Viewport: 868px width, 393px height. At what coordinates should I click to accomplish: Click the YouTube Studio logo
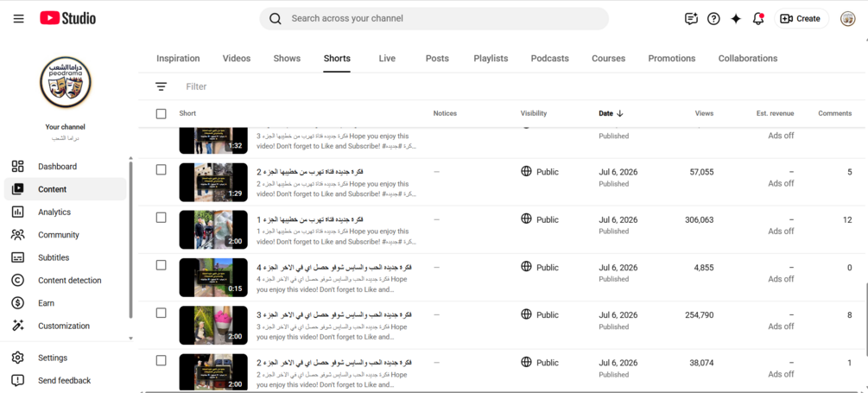coord(67,18)
